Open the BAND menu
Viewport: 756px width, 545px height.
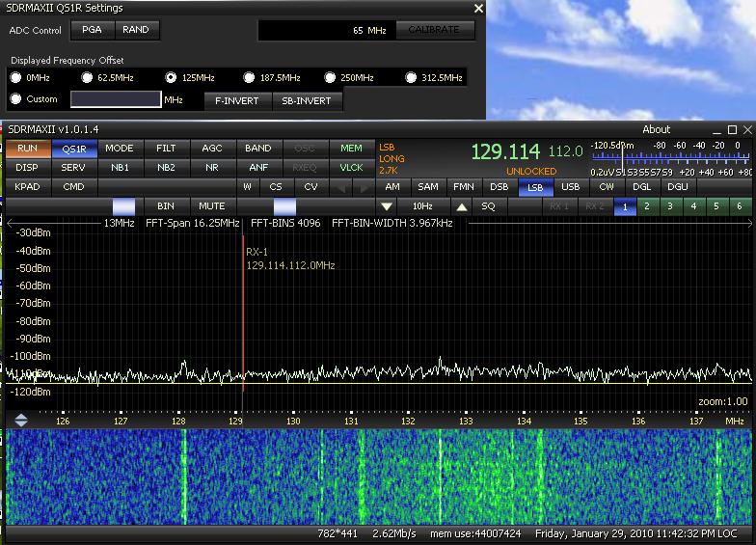click(x=258, y=149)
